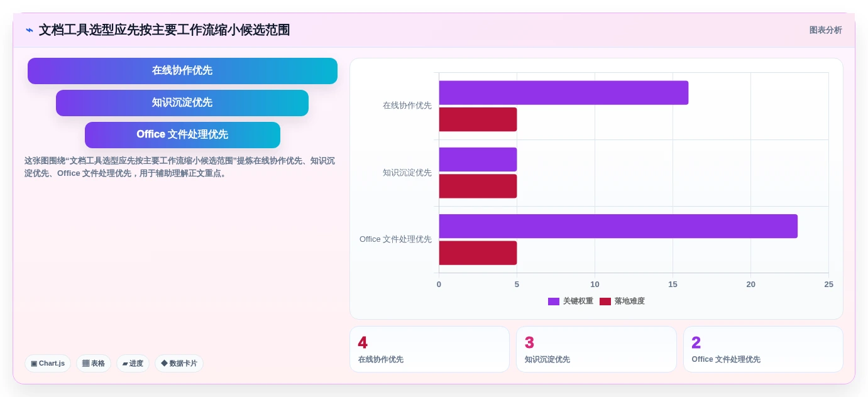The image size is (868, 397).
Task: Click the x-axis tick value 20
Action: coord(750,285)
